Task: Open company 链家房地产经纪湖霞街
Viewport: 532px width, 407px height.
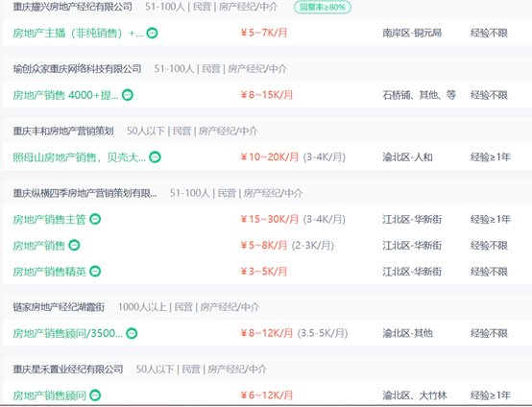Action: tap(59, 307)
